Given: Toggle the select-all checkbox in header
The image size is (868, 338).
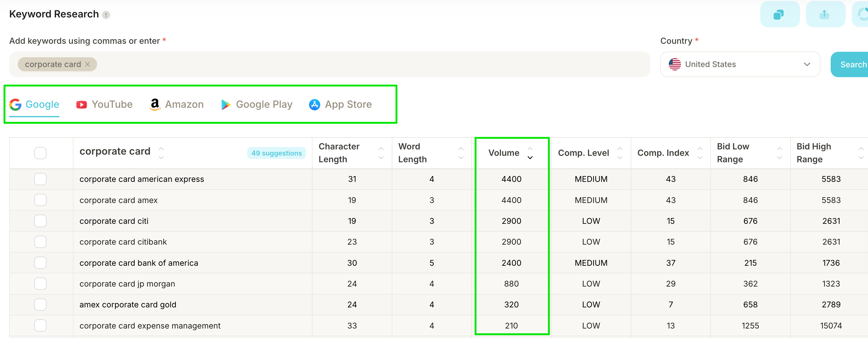Looking at the screenshot, I should pos(40,153).
